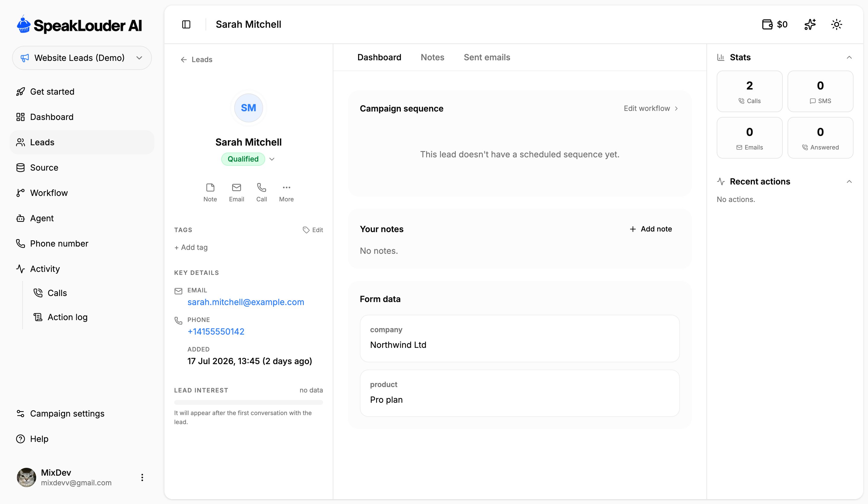This screenshot has width=868, height=504.
Task: Open Edit workflow link
Action: point(651,108)
